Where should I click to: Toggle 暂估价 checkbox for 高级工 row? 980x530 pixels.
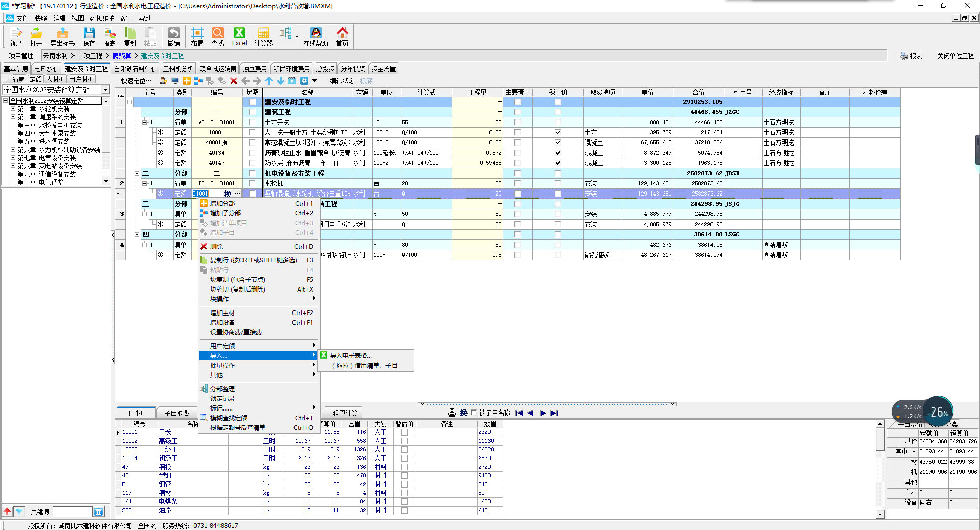pos(404,441)
